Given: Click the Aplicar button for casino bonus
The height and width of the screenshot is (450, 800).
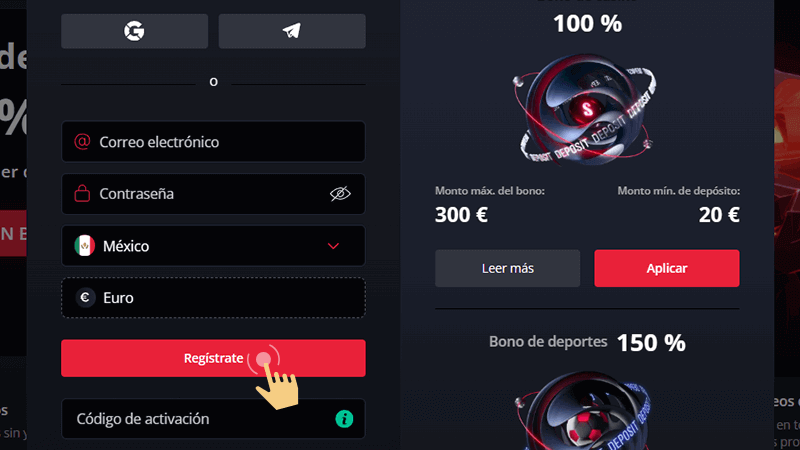Looking at the screenshot, I should [667, 268].
